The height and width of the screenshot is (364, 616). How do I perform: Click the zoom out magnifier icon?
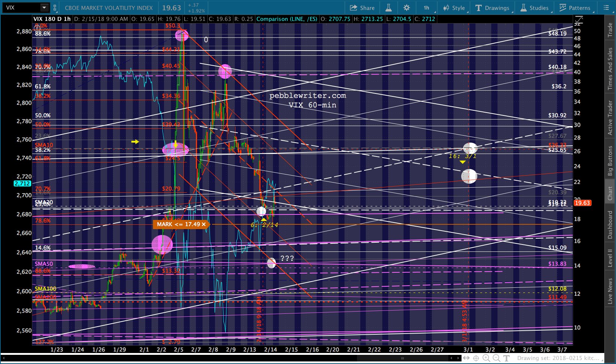coord(496,358)
